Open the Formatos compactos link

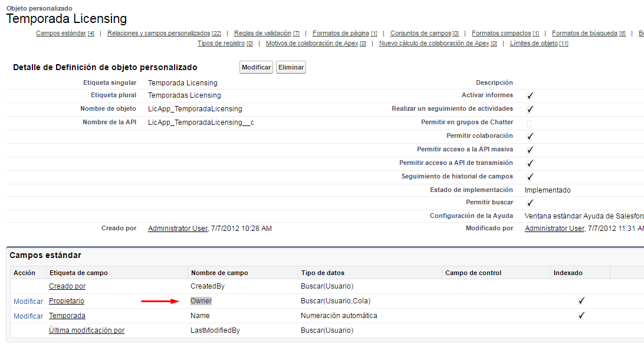coord(501,32)
